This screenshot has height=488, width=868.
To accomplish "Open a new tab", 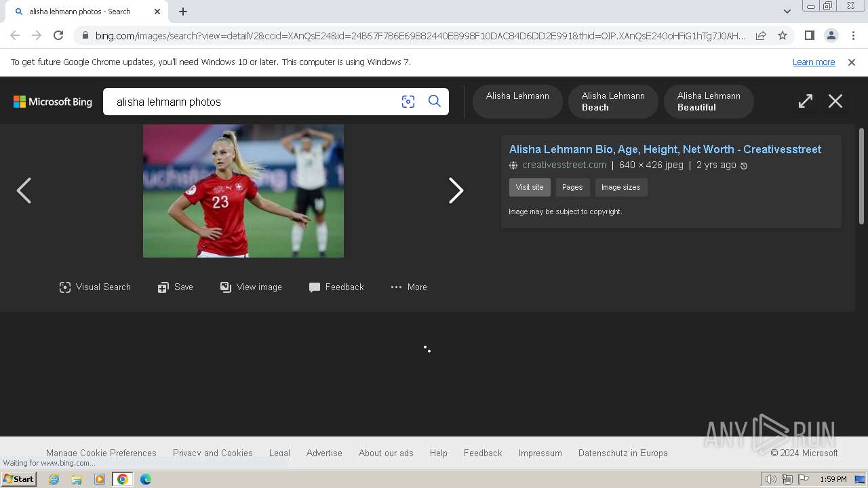I will pos(183,12).
